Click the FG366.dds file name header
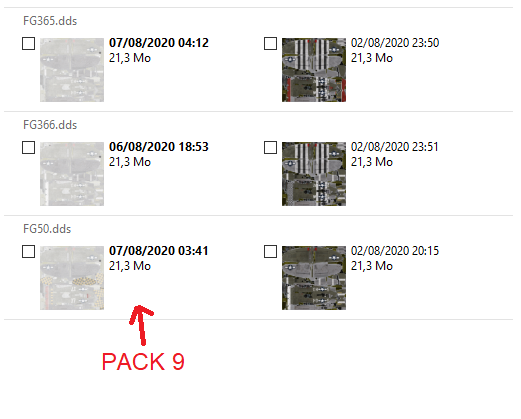This screenshot has width=521, height=419. 50,125
